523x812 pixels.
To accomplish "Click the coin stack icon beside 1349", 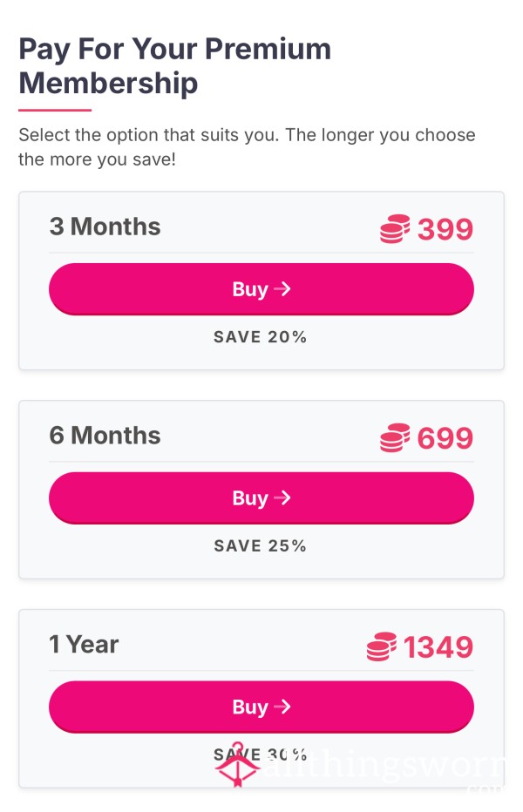I will point(381,647).
